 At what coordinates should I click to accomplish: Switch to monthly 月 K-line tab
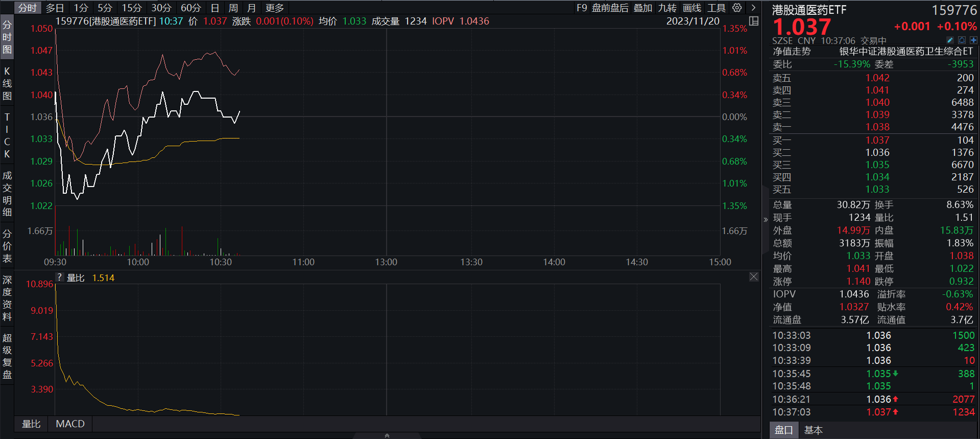(251, 8)
